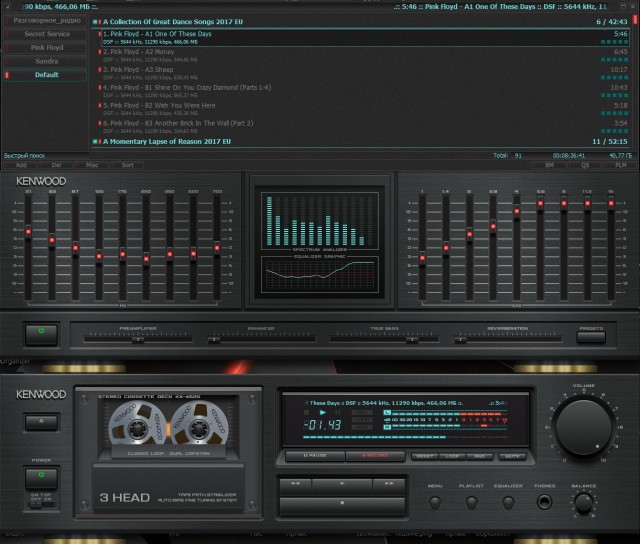
Task: Select track 6 Another Brick In The Wall
Action: 363,127
